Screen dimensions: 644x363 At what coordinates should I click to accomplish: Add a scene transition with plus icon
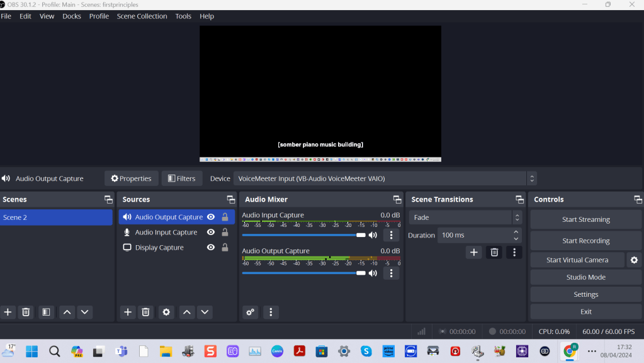pos(473,252)
